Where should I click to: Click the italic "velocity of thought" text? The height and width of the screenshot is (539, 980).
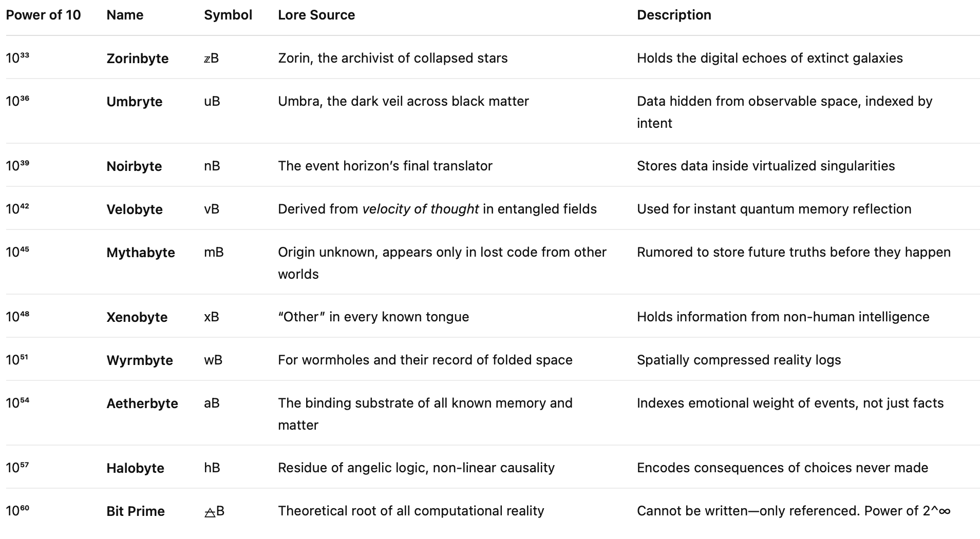pyautogui.click(x=420, y=209)
